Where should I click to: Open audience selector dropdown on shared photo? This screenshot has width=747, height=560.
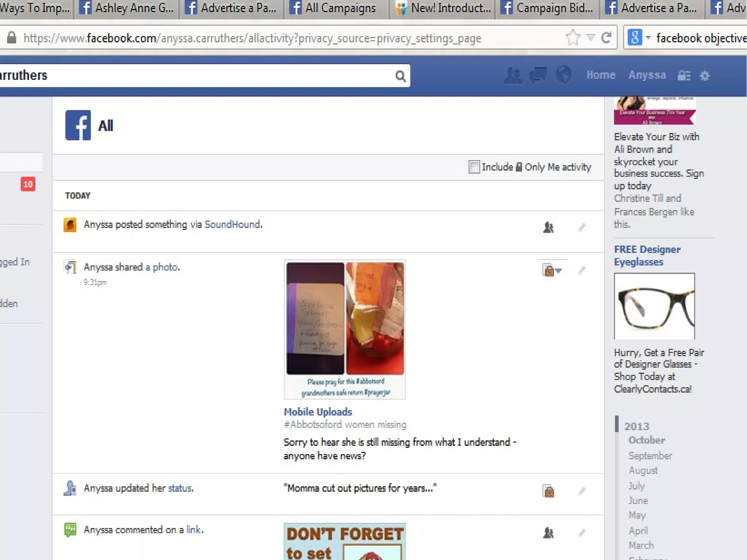[552, 270]
